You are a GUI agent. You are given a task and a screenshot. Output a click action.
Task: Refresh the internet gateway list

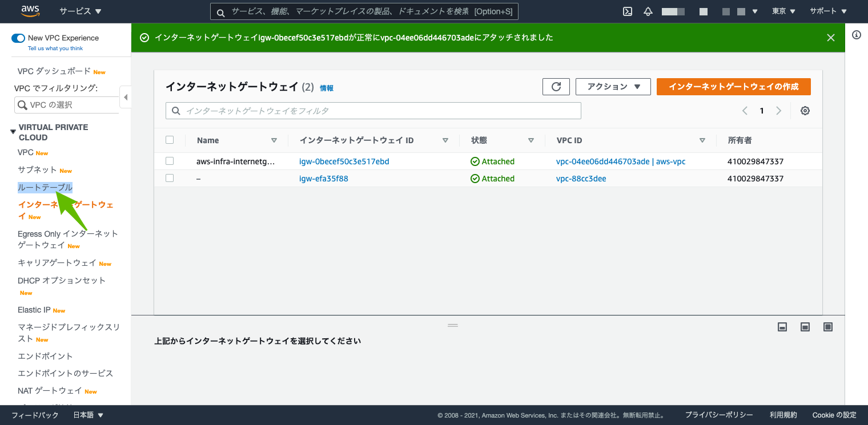coord(556,87)
